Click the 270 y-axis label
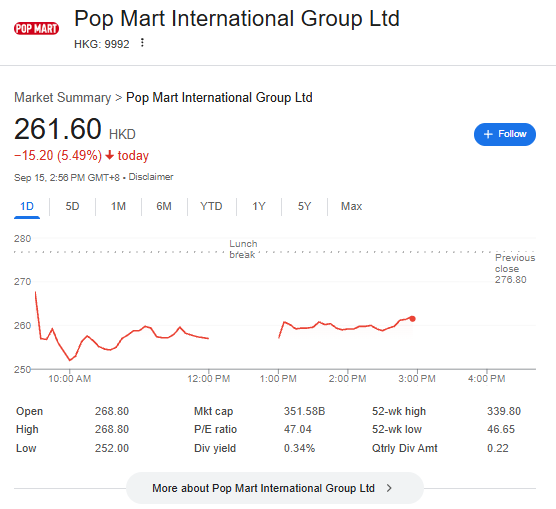Screen dimensions: 556x509 coord(22,282)
